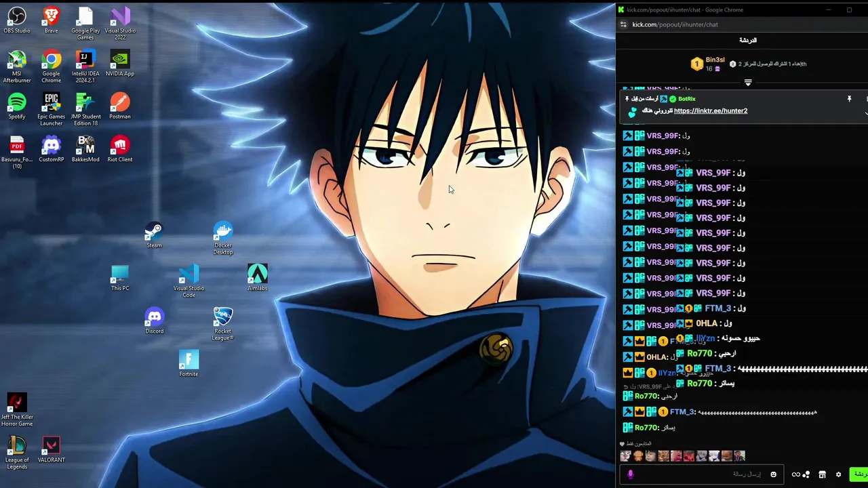Open the OBS Studio desktop shortcut

[17, 20]
